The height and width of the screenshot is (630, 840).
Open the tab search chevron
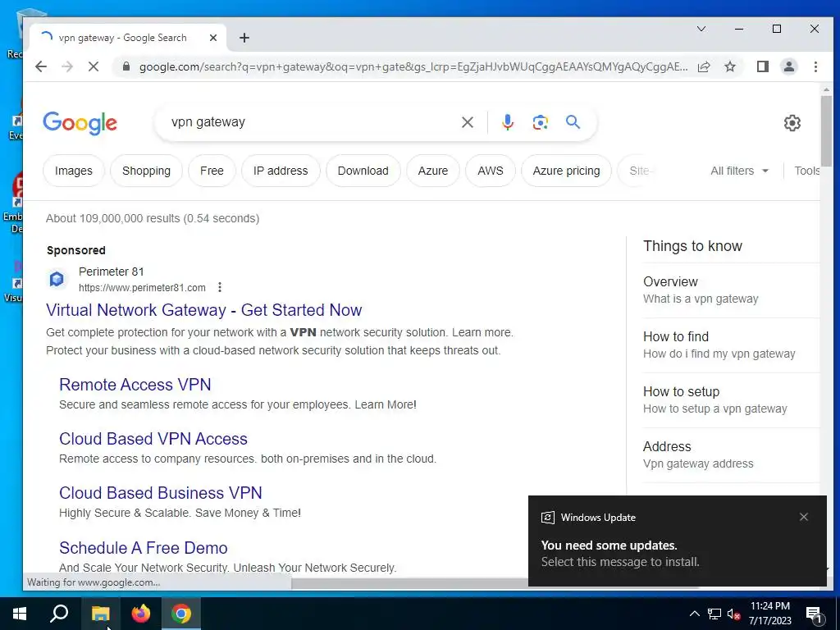(x=701, y=29)
